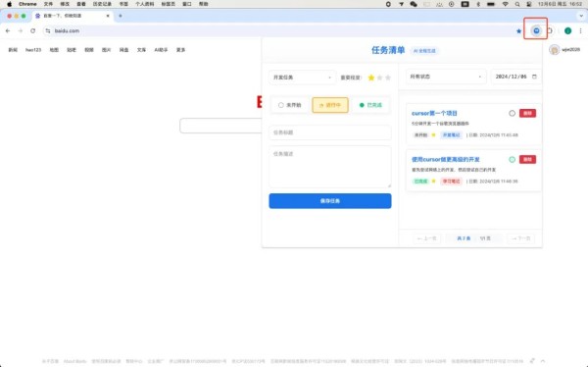The height and width of the screenshot is (367, 588).
Task: Click the 保存任务 button
Action: click(x=330, y=201)
